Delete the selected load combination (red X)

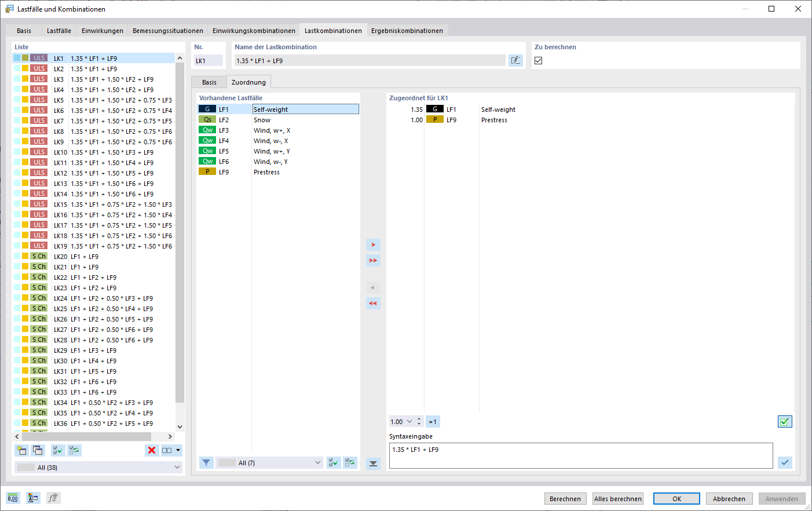click(152, 450)
